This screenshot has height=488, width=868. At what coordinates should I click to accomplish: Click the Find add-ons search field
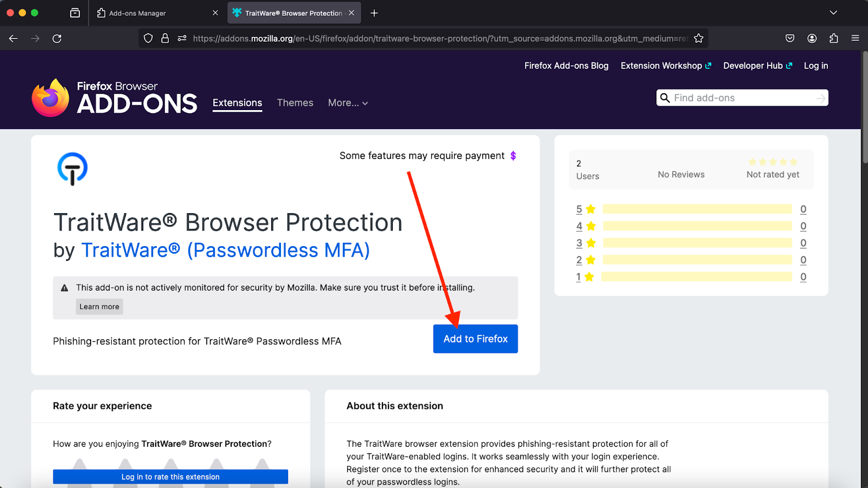tap(742, 98)
